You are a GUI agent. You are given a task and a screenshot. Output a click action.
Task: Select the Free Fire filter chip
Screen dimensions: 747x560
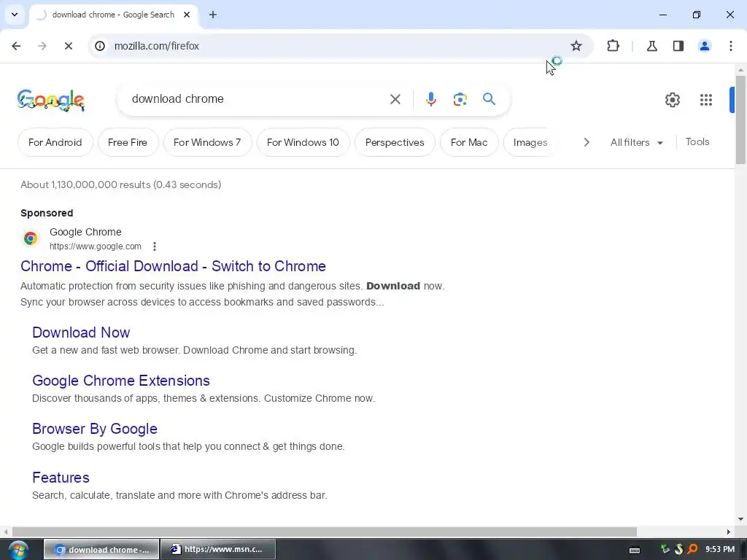pos(128,142)
